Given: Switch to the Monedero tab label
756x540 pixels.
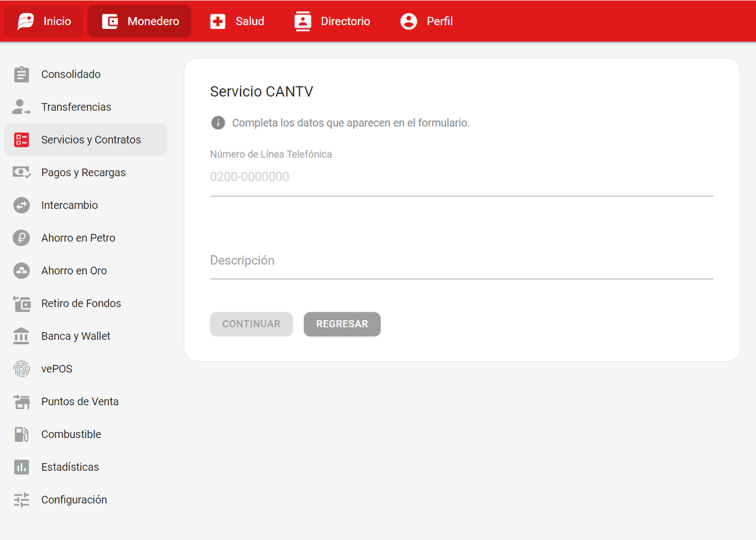Looking at the screenshot, I should click(x=153, y=21).
